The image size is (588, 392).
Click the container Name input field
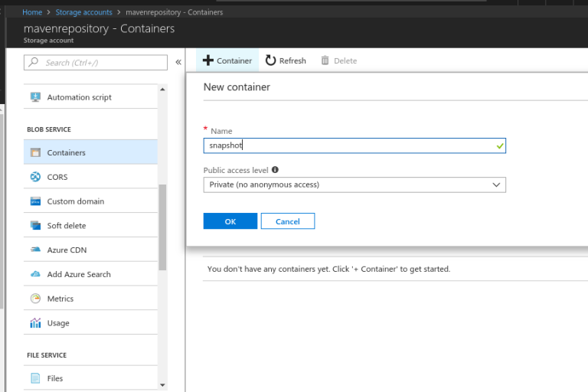[x=354, y=145]
